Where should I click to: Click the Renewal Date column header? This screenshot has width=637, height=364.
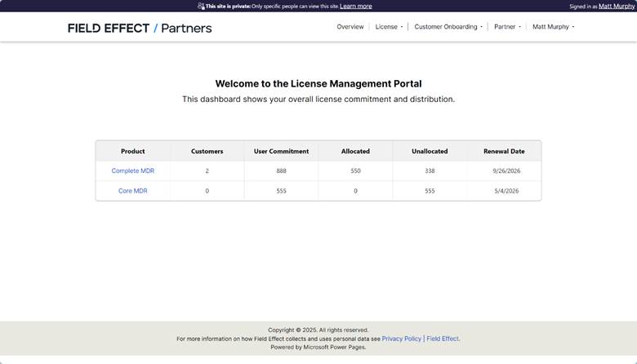tap(504, 151)
